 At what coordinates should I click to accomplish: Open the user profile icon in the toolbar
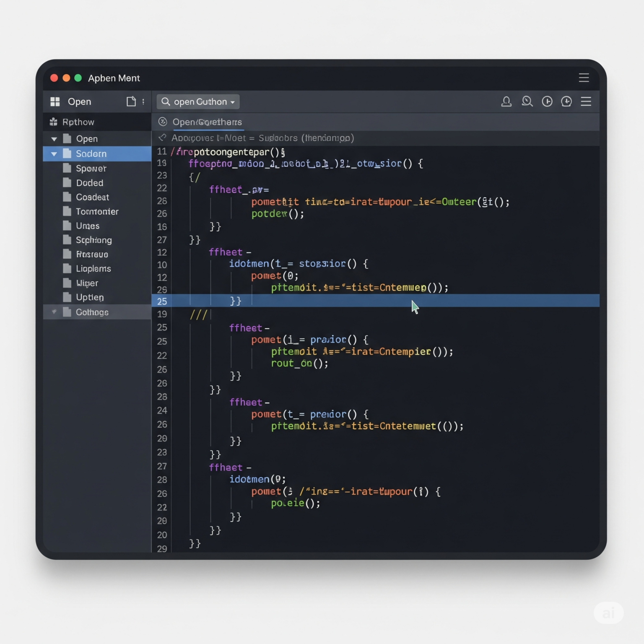click(x=506, y=101)
